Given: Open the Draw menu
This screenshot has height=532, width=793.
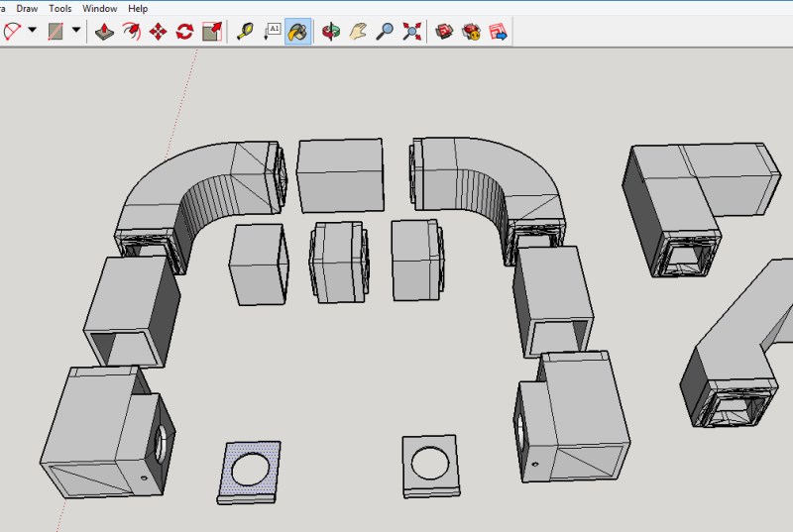Looking at the screenshot, I should pos(27,9).
